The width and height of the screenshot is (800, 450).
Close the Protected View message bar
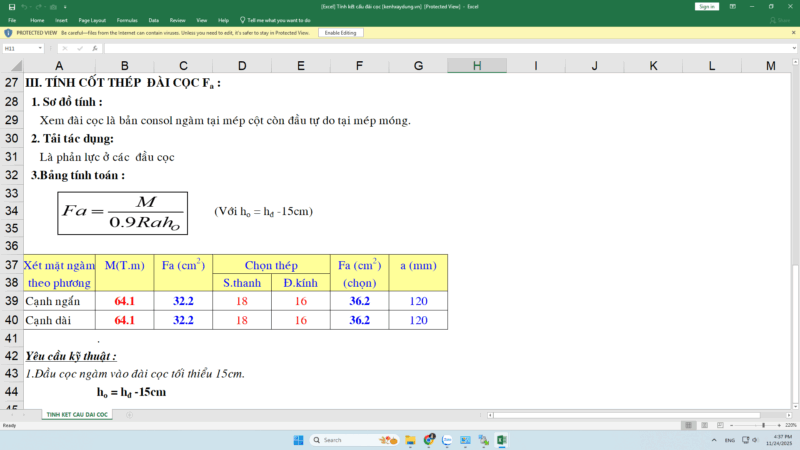(793, 33)
